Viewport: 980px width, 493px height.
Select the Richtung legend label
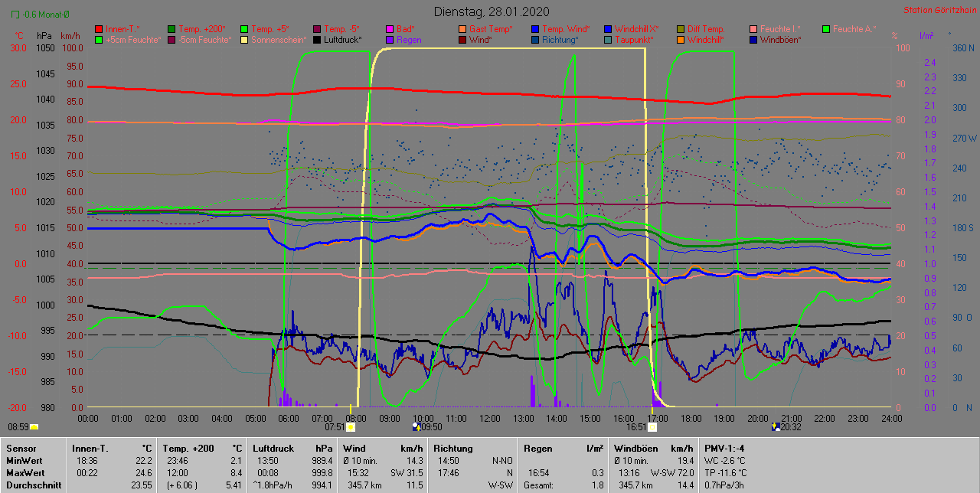(x=560, y=40)
